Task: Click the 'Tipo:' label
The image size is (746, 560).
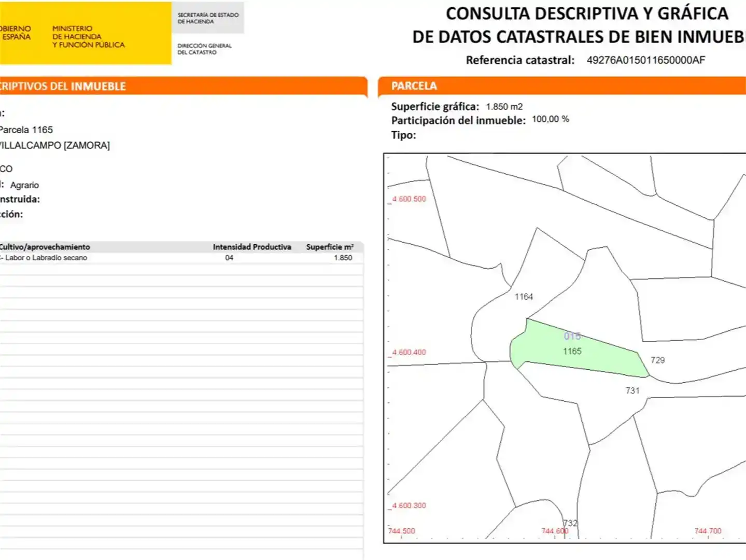Action: pos(403,135)
